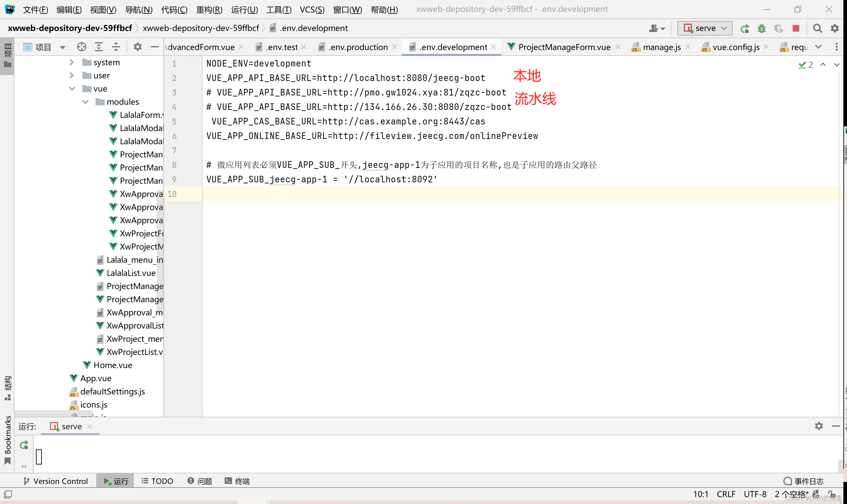Open Home.vue in the project tree
The width and height of the screenshot is (847, 504).
[x=107, y=365]
